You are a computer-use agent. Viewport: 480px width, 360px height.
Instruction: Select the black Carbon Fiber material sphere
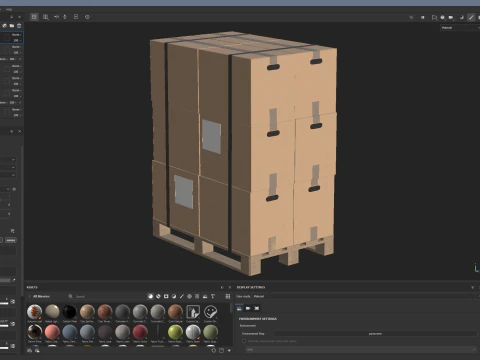pos(69,312)
